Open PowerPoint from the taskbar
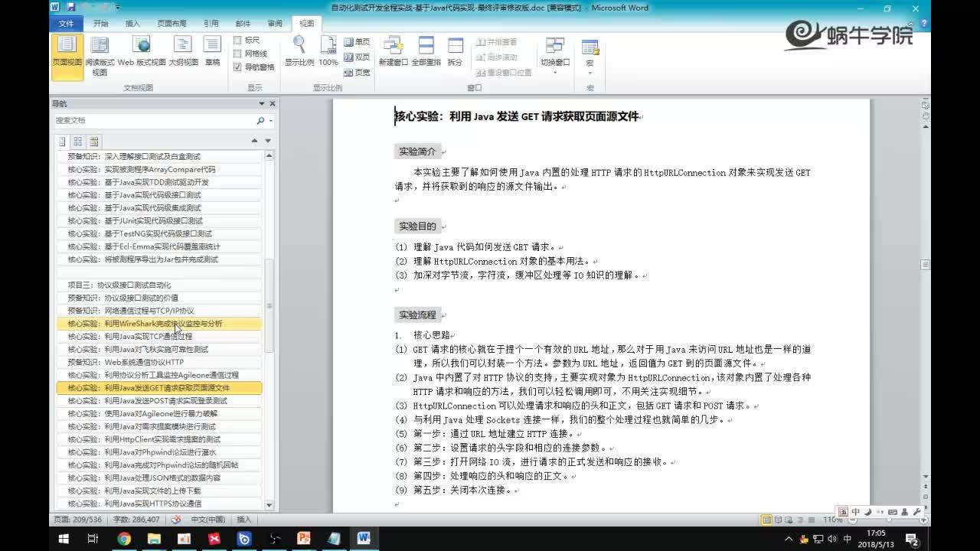This screenshot has width=980, height=551. pyautogui.click(x=303, y=539)
